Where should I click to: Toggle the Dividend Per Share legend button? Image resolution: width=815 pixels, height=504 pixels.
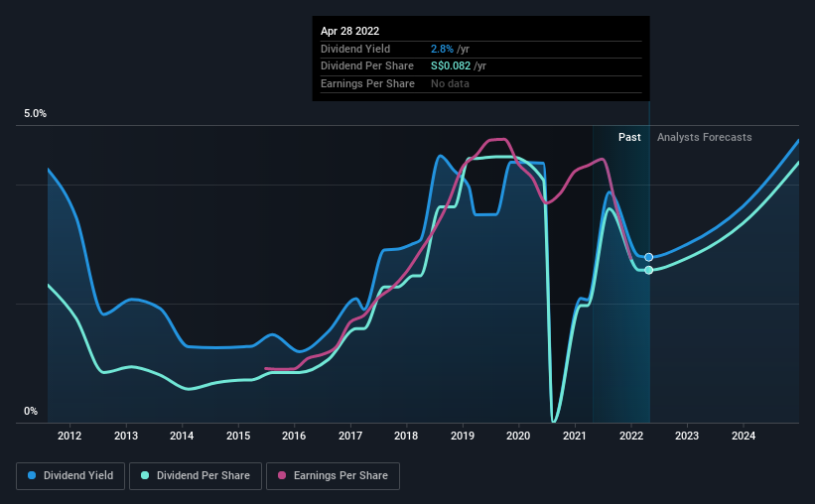[x=196, y=476]
